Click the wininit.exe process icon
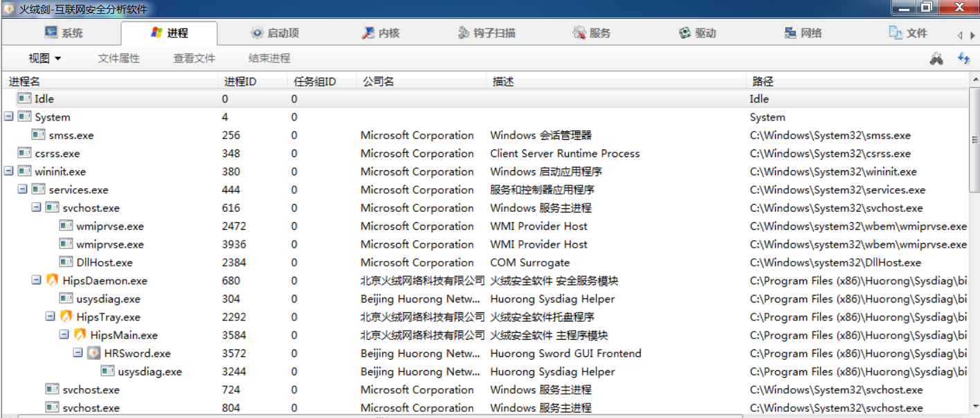The height and width of the screenshot is (418, 980). pyautogui.click(x=24, y=172)
